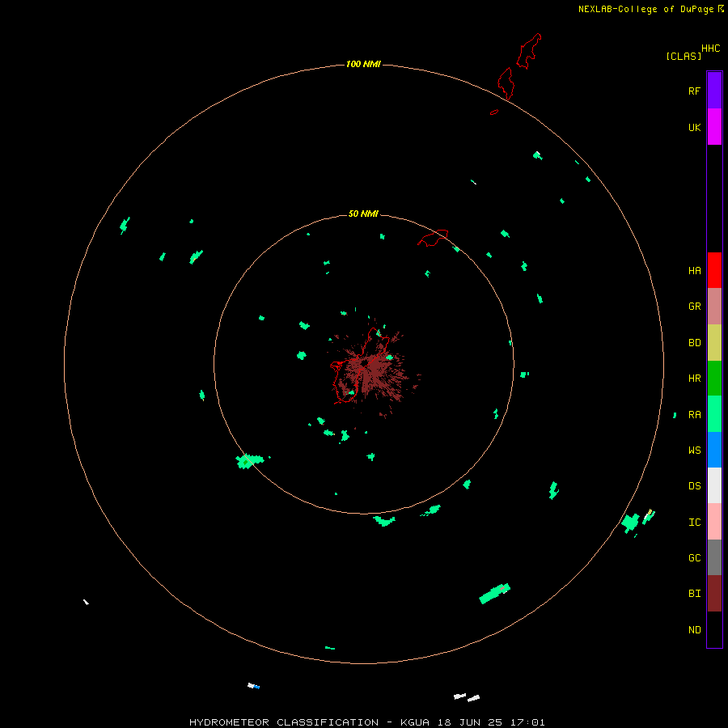Pick the HR dark green legend swatch
Viewport: 728px width, 728px height.
714,379
